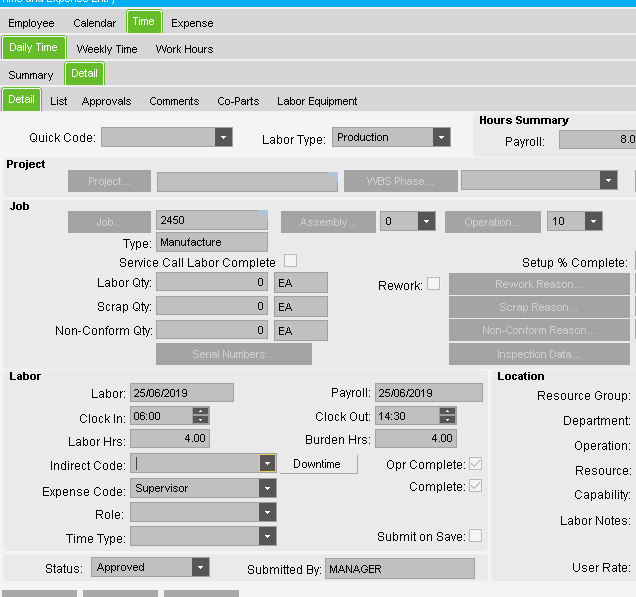Click the Hours Summary Payroll field
636x597 pixels.
click(x=597, y=139)
